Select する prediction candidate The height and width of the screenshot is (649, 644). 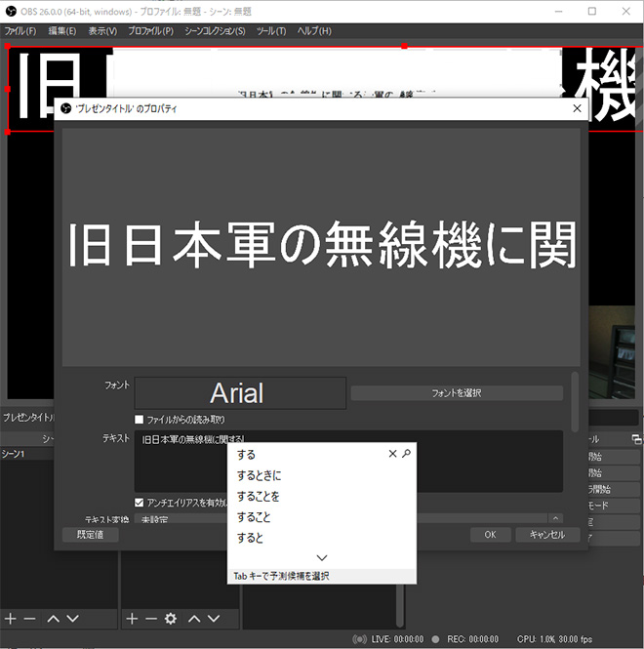click(246, 455)
